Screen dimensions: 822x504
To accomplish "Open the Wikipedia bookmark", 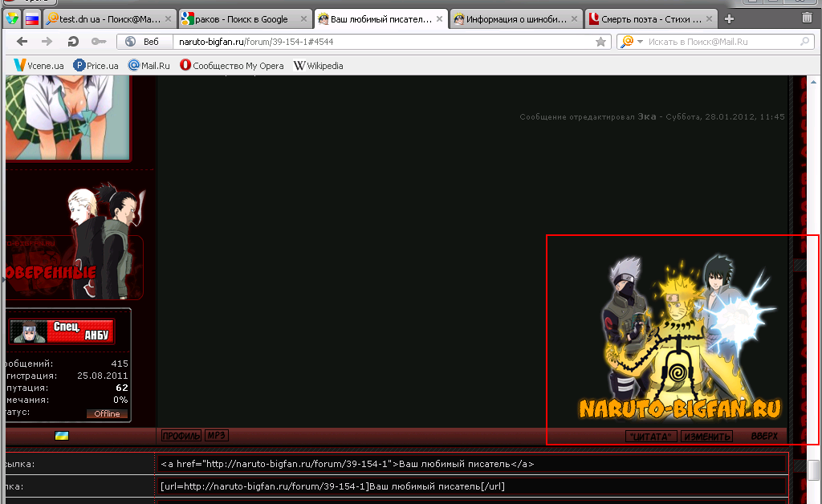I will coord(318,66).
